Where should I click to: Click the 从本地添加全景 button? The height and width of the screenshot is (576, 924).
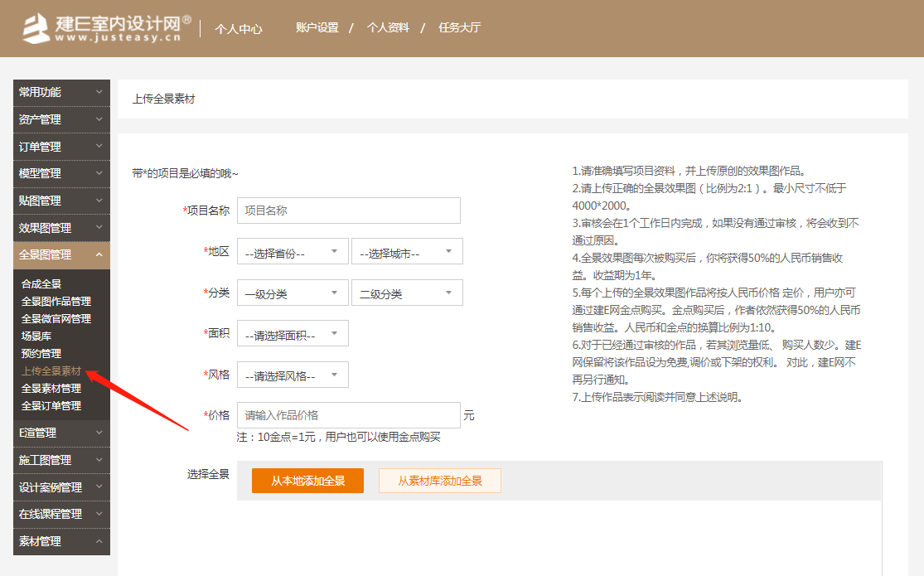coord(307,481)
